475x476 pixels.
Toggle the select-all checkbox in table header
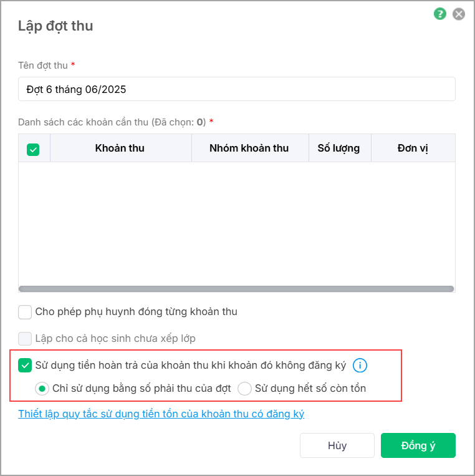34,149
